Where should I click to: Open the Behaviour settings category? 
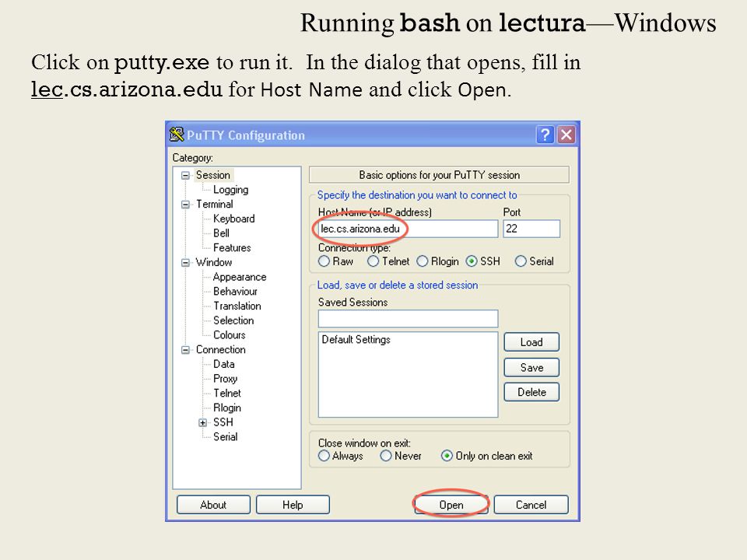pyautogui.click(x=235, y=291)
